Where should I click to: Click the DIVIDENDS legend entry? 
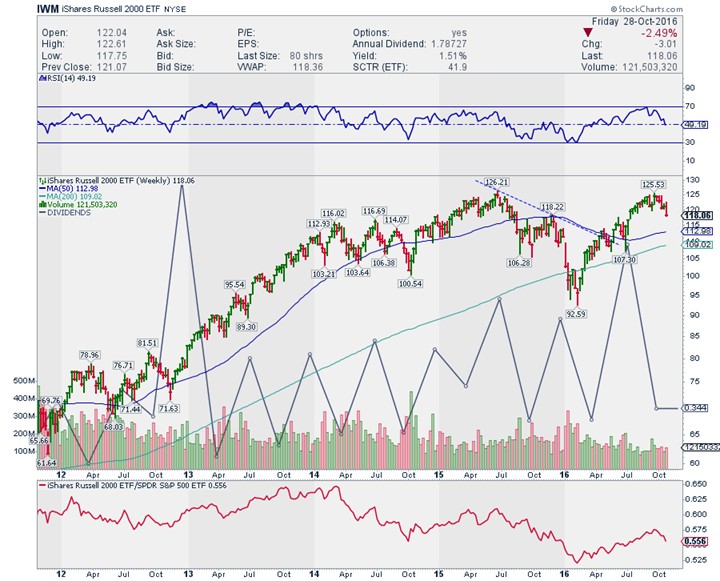pos(65,213)
